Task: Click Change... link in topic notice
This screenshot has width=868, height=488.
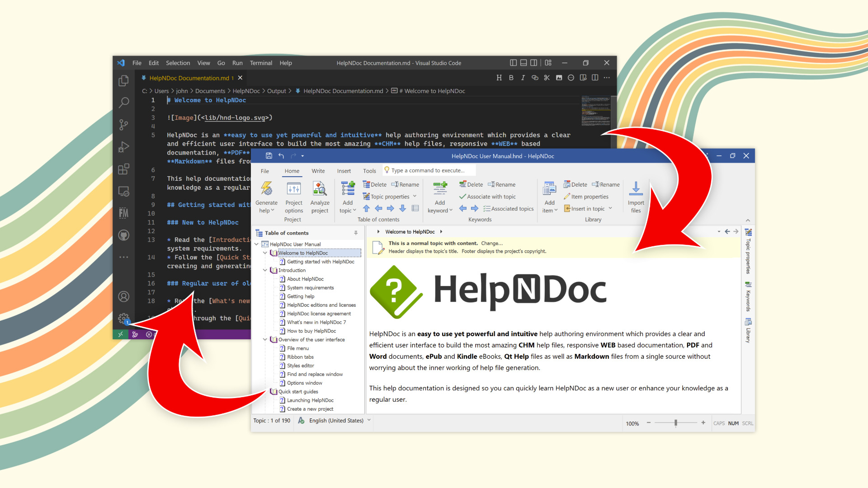Action: click(492, 243)
